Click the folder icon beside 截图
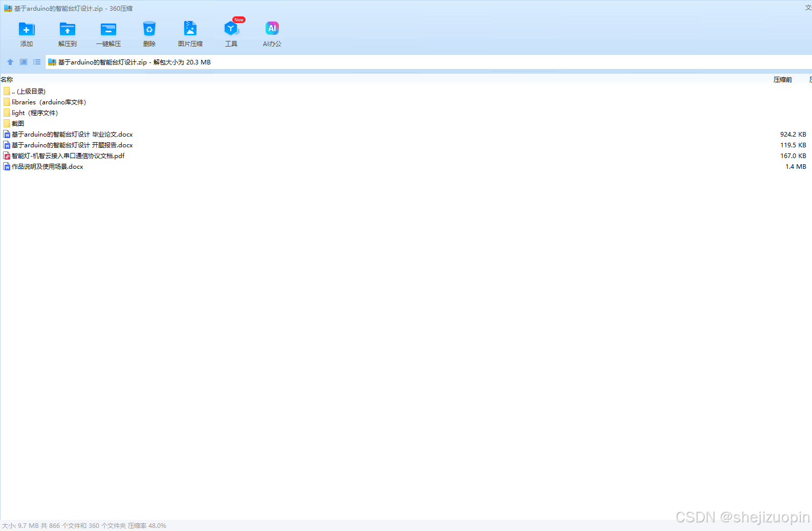The width and height of the screenshot is (812, 531). click(x=7, y=123)
